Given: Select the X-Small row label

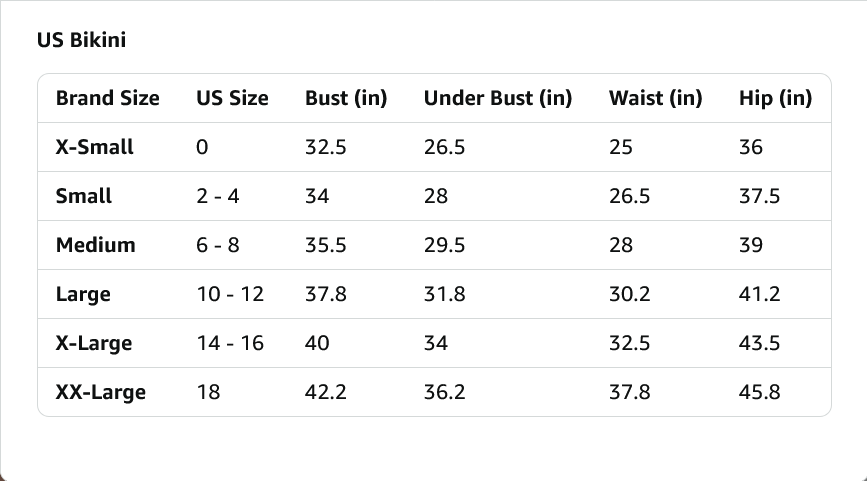Looking at the screenshot, I should (x=95, y=147).
